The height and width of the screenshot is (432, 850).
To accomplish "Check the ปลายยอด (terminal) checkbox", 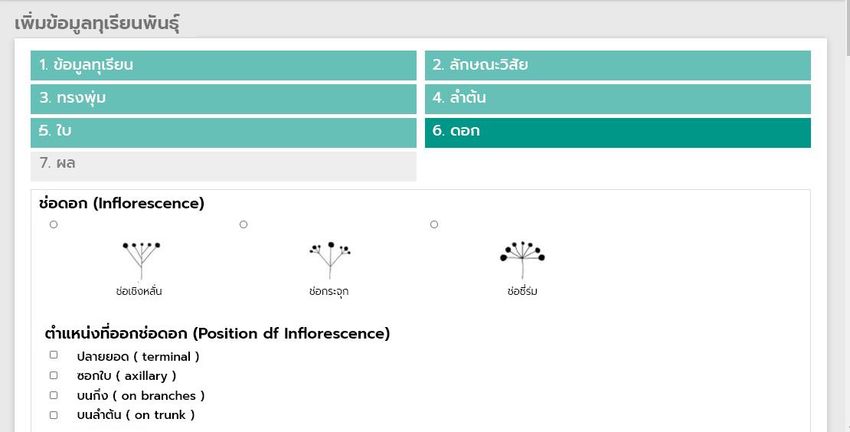I will pyautogui.click(x=54, y=354).
